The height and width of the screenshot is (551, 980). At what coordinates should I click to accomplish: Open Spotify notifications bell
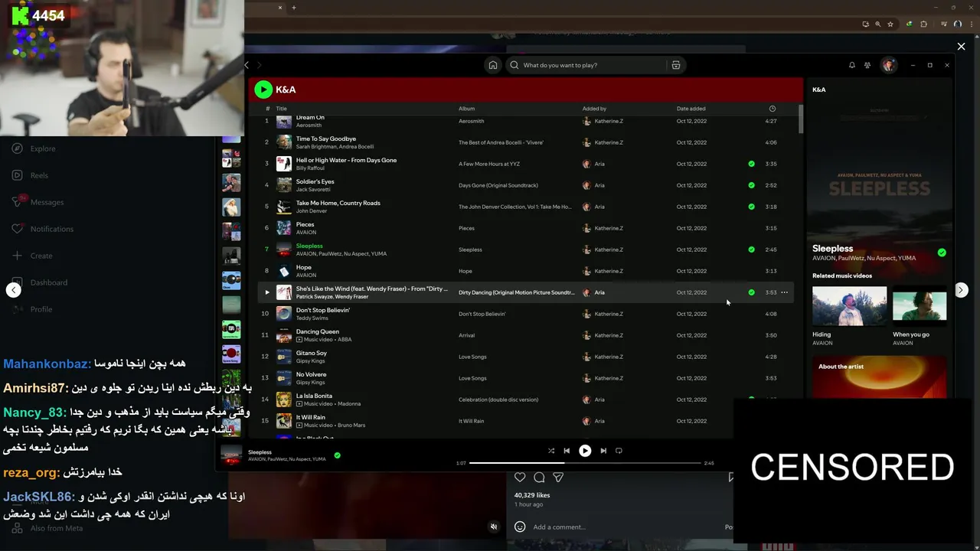852,65
